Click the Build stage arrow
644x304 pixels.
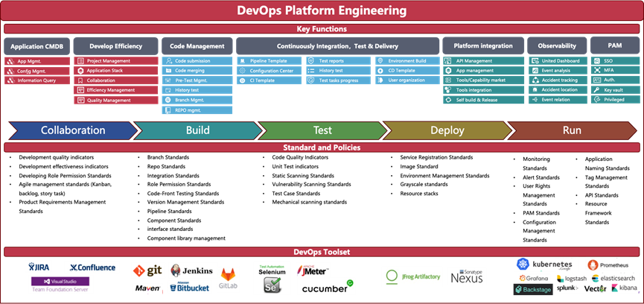pyautogui.click(x=197, y=130)
